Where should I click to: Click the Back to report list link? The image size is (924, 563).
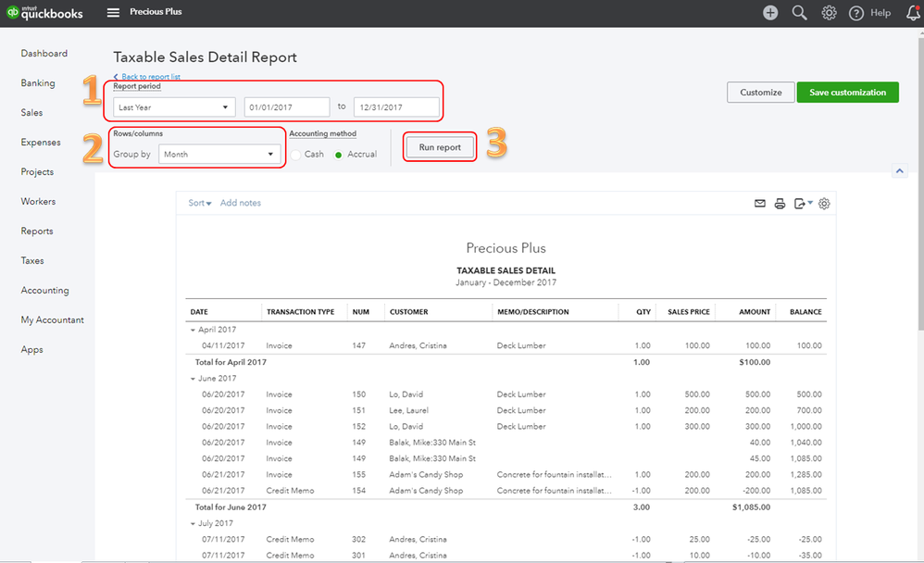150,76
